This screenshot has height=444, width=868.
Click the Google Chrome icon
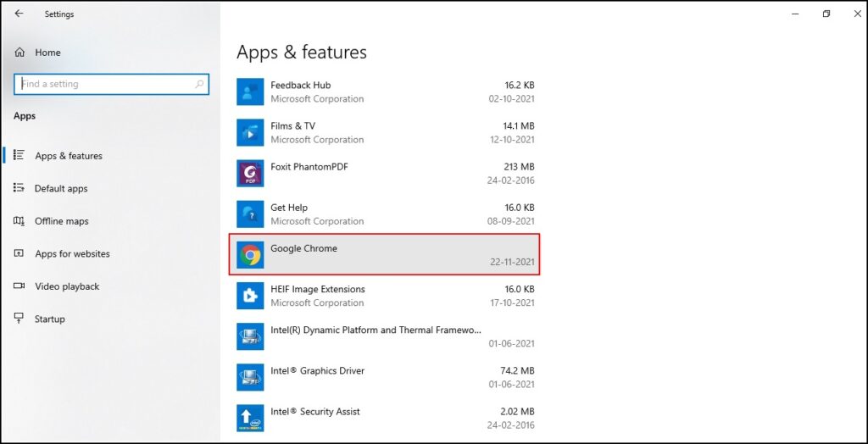(250, 255)
